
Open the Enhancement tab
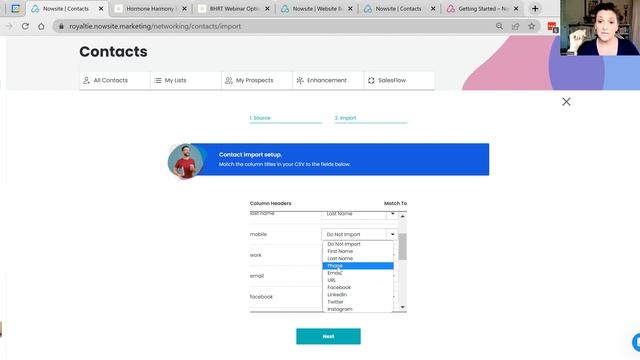click(328, 80)
